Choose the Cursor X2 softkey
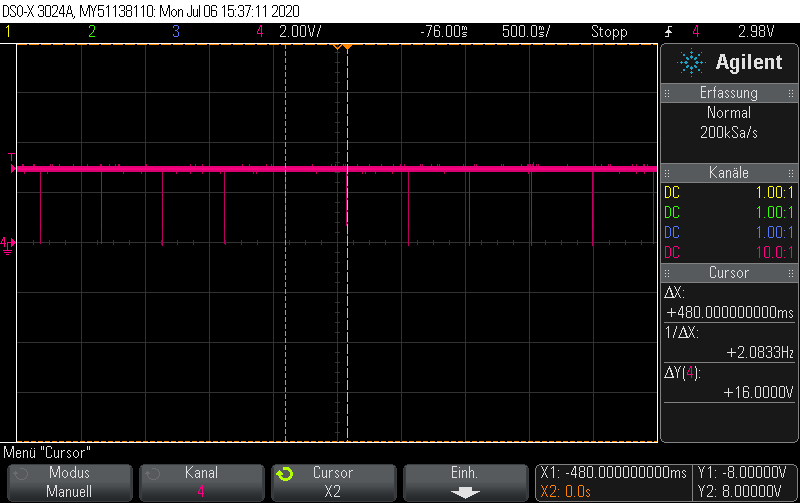800x503 pixels. (x=334, y=482)
